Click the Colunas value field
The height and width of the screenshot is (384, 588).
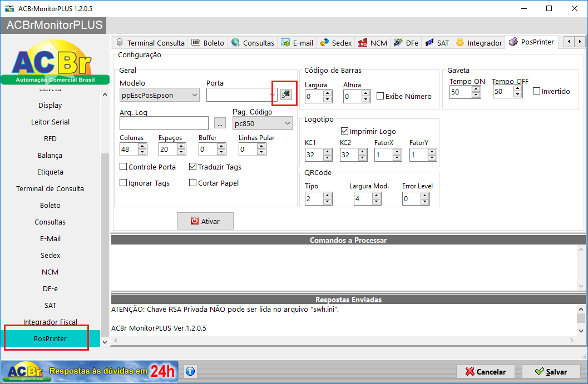coord(129,149)
